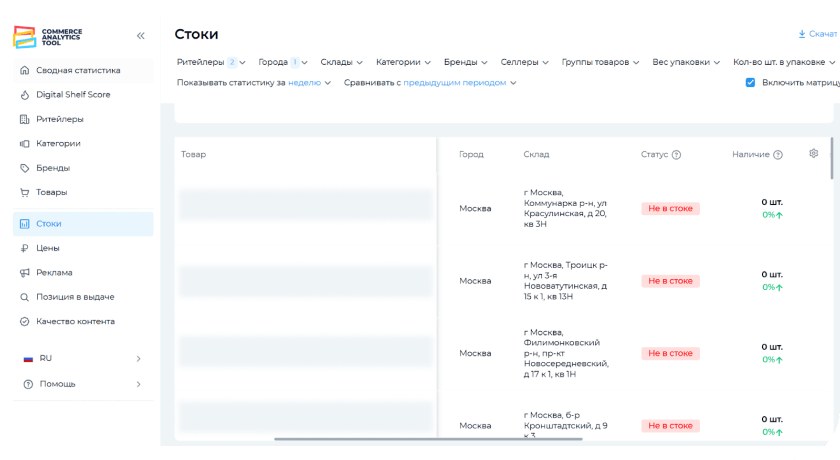
Task: Click the tag icon beside Бренды
Action: [x=24, y=168]
